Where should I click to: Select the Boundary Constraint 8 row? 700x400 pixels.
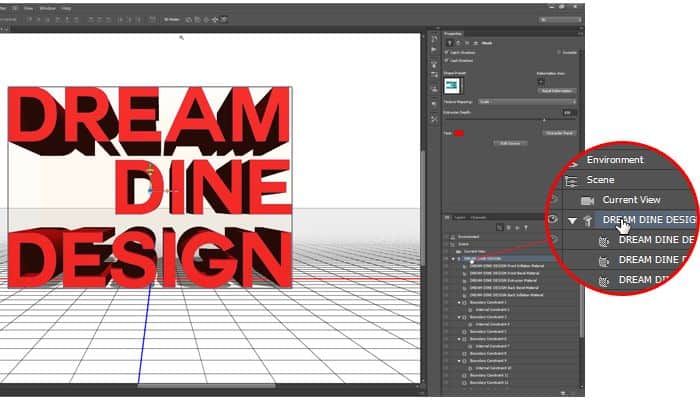[488, 354]
